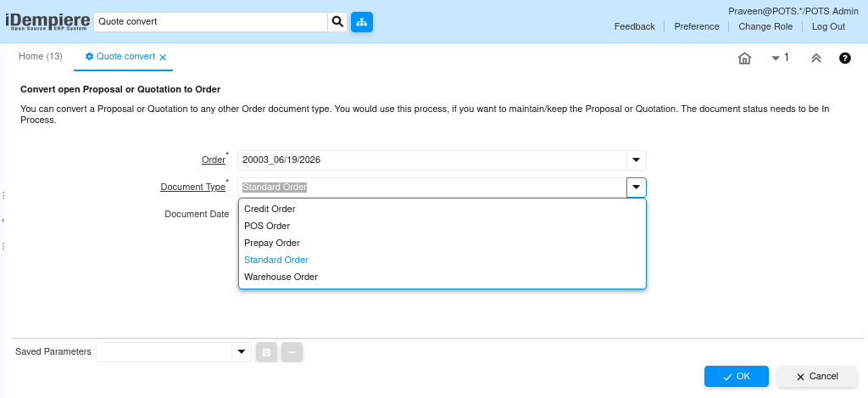Click the Document Type label
Image resolution: width=868 pixels, height=398 pixels.
pyautogui.click(x=192, y=188)
